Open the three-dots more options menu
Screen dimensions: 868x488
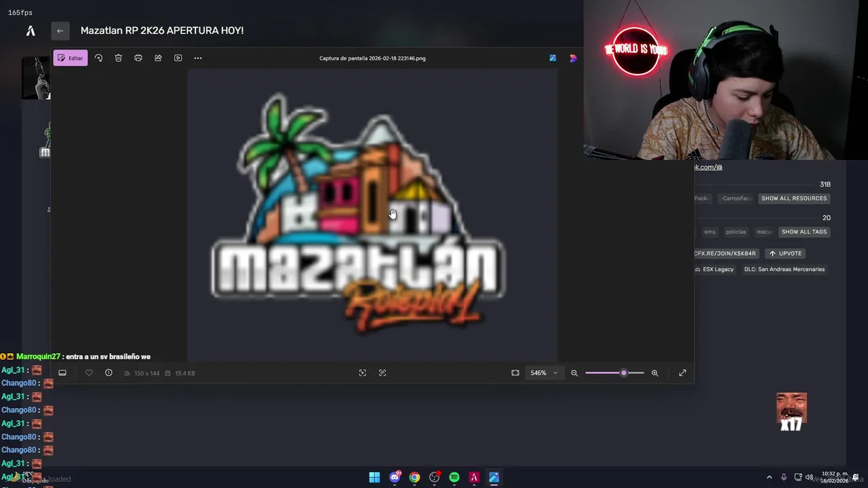[198, 58]
